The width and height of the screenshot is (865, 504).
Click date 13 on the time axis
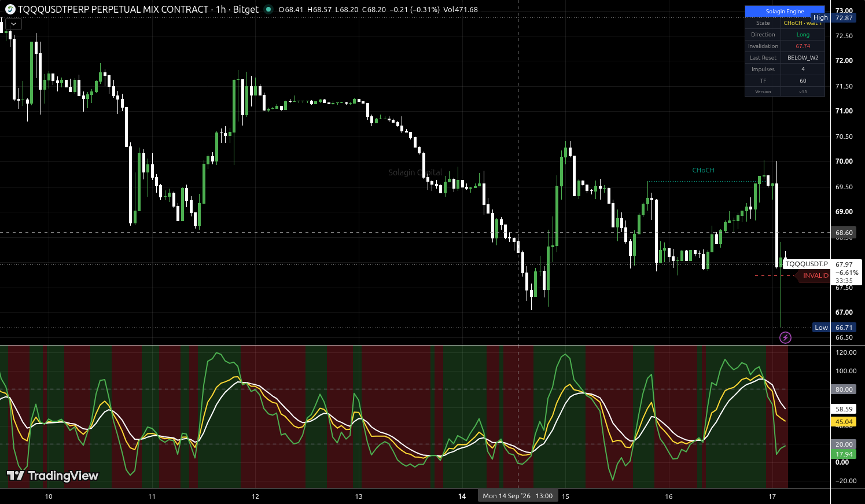point(359,496)
